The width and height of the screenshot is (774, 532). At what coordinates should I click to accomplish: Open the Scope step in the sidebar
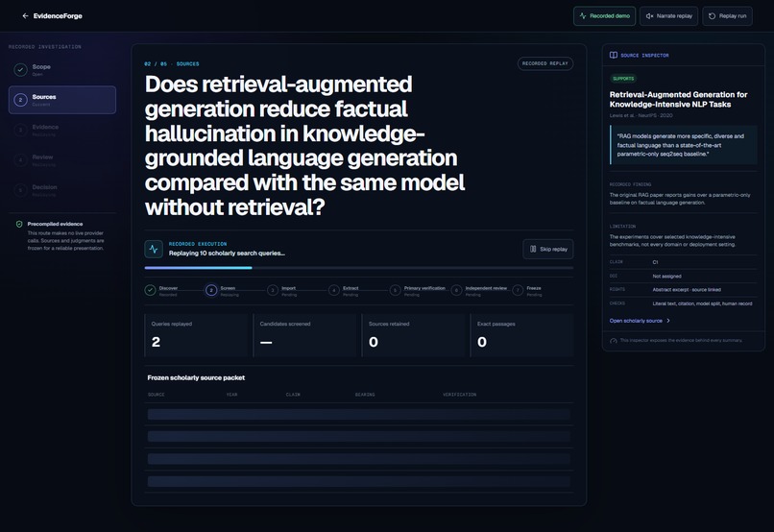pos(62,69)
